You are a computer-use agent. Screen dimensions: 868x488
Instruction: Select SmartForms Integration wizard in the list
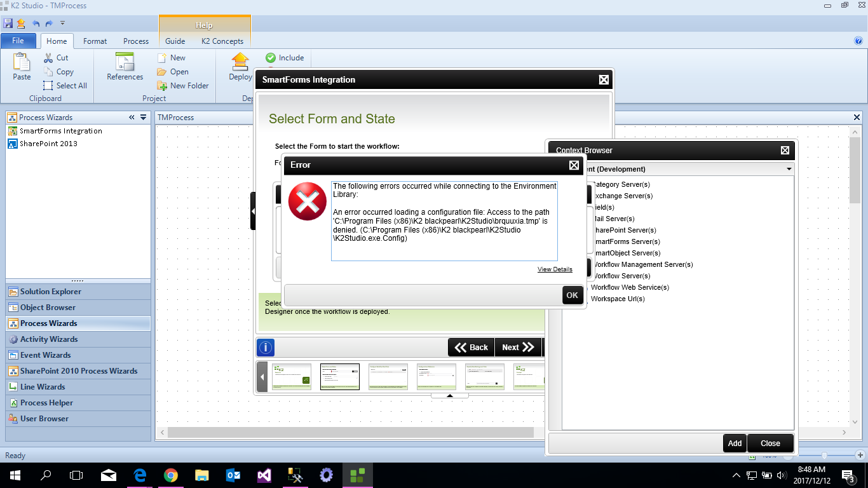(x=61, y=131)
